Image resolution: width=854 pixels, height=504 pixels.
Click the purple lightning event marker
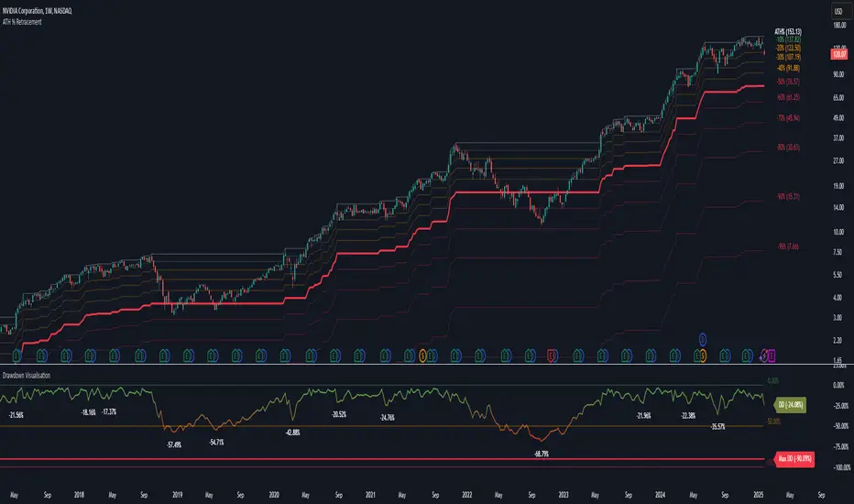pyautogui.click(x=763, y=356)
